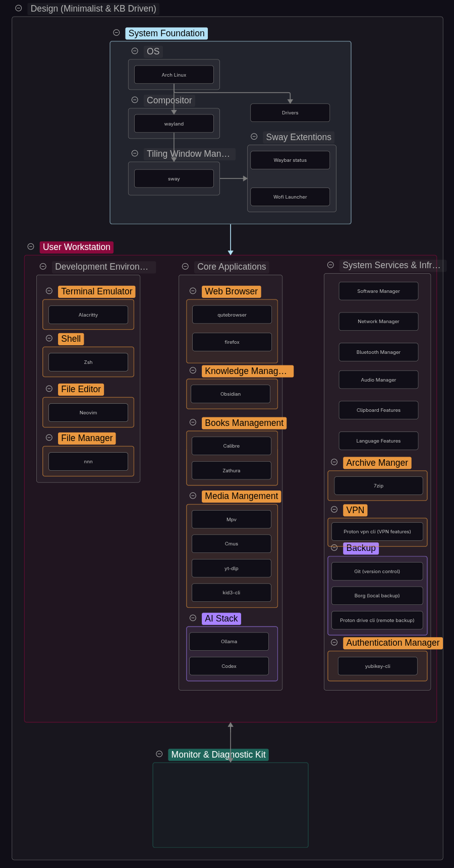The width and height of the screenshot is (454, 868).
Task: Select the Bluetooth Manager node
Action: tap(378, 352)
